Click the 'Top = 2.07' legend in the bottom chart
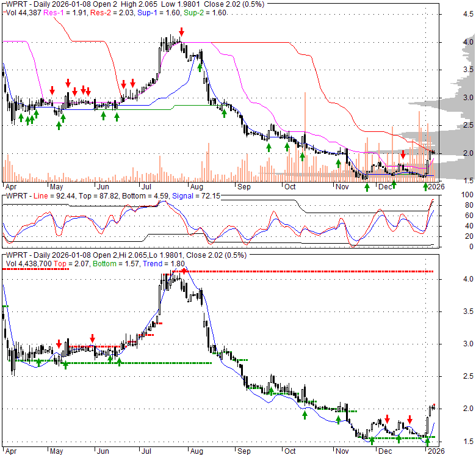Image resolution: width=476 pixels, height=455 pixels. pos(71,264)
